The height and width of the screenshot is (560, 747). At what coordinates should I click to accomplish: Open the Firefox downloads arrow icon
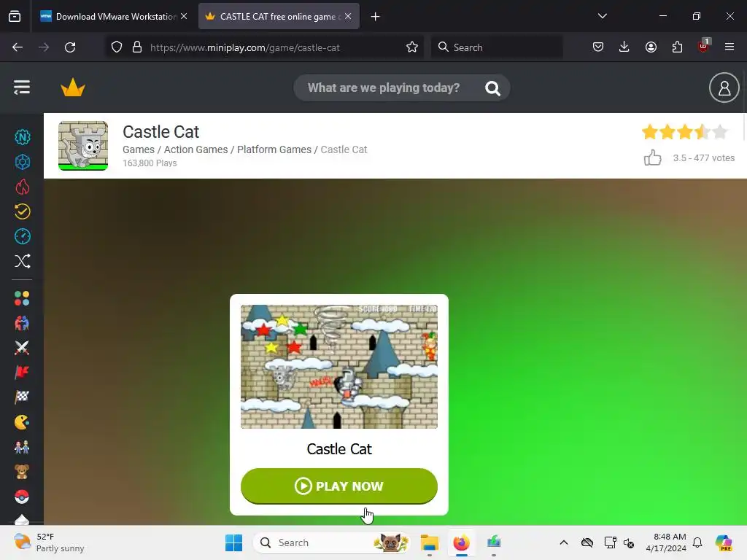point(624,47)
